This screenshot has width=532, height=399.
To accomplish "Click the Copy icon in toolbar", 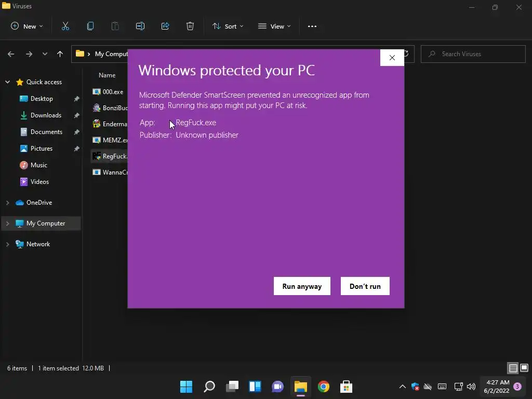I will (x=90, y=26).
